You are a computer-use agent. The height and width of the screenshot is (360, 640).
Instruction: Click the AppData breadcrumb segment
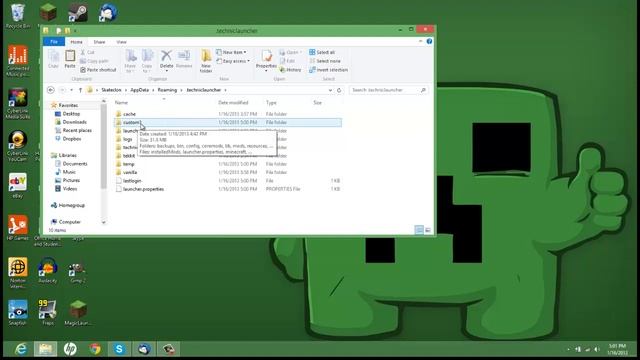pyautogui.click(x=140, y=90)
